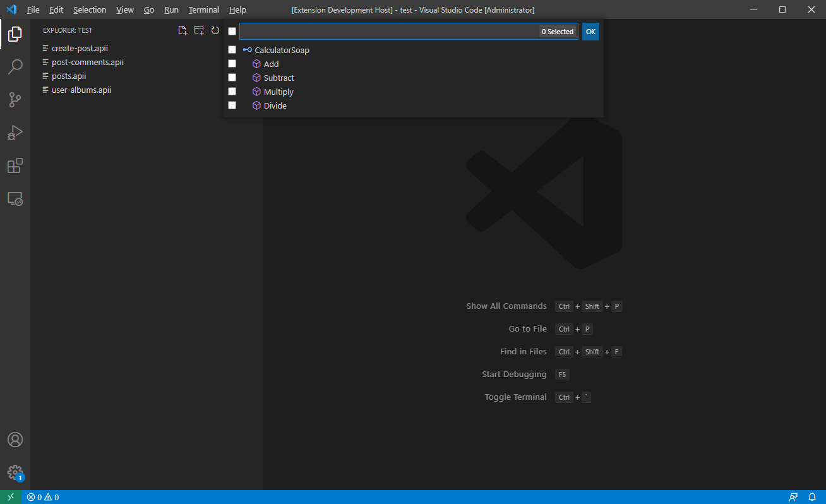Open the Source Control view

coord(15,99)
